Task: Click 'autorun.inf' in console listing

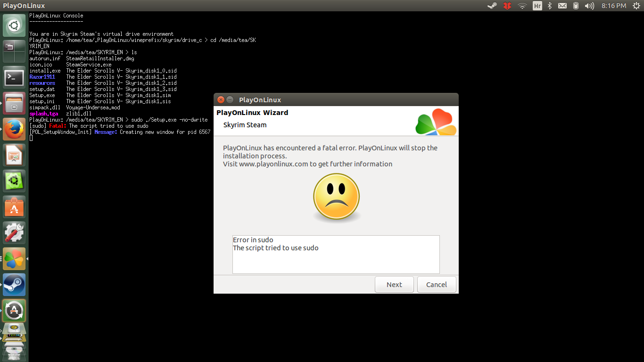Action: [45, 58]
